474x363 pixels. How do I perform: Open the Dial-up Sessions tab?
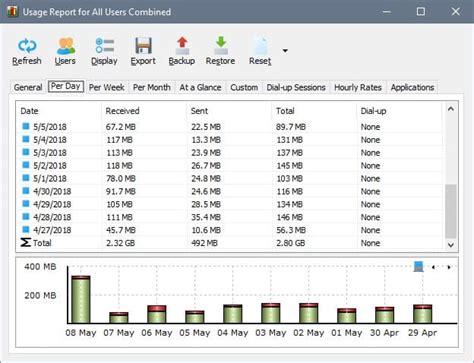(x=296, y=87)
